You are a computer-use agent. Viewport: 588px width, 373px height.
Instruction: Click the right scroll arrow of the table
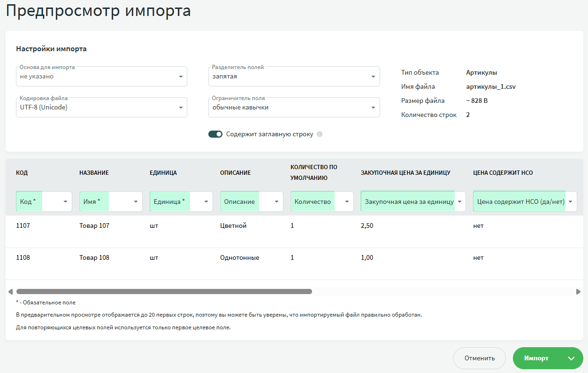pos(578,292)
